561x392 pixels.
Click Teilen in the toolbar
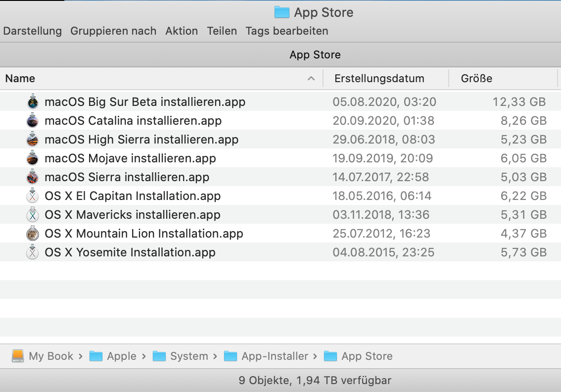[222, 31]
